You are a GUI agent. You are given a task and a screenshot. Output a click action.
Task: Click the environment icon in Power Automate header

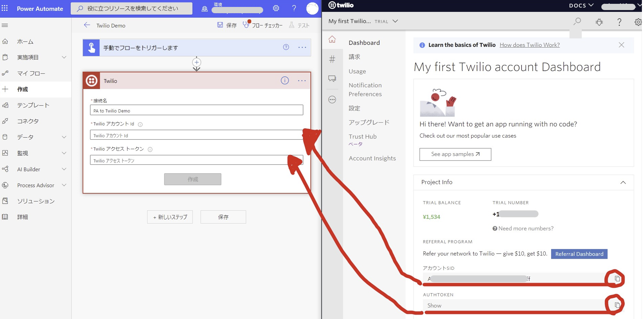tap(205, 9)
